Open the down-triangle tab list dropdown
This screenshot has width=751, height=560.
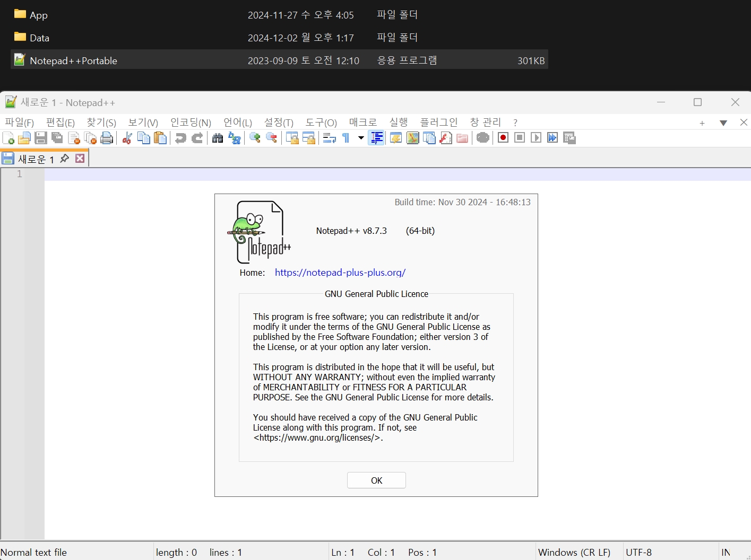point(723,123)
